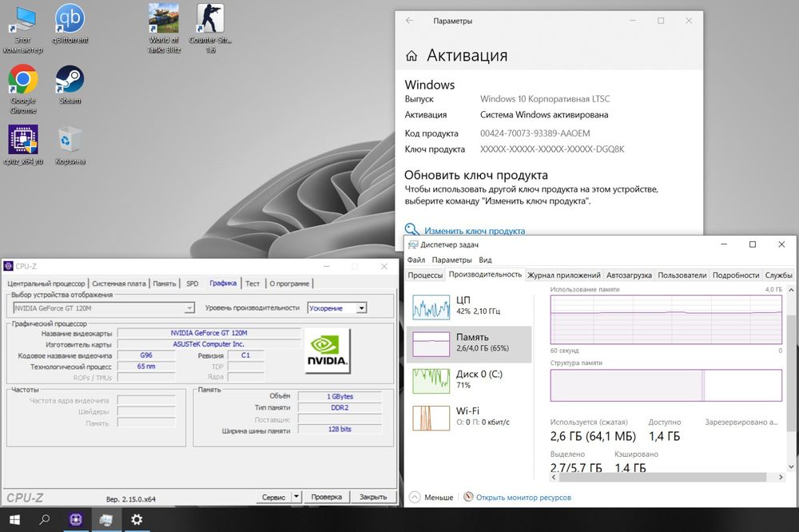This screenshot has height=532, width=799.
Task: Click the horizontal scrollbar left arrow in Task Manager
Action: point(554,477)
